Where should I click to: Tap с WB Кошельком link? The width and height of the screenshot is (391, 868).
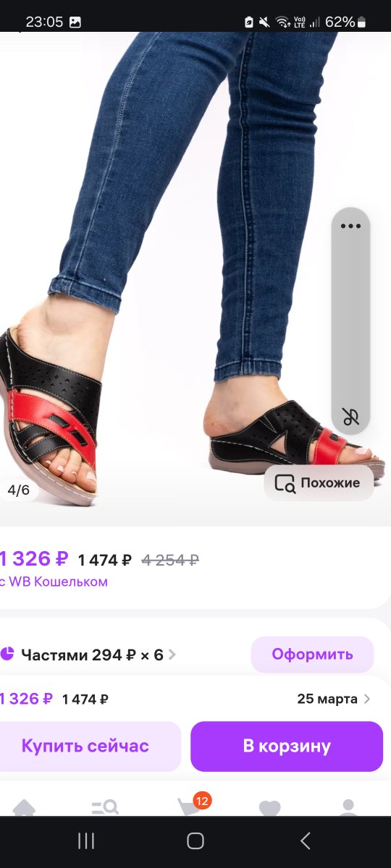click(x=54, y=582)
